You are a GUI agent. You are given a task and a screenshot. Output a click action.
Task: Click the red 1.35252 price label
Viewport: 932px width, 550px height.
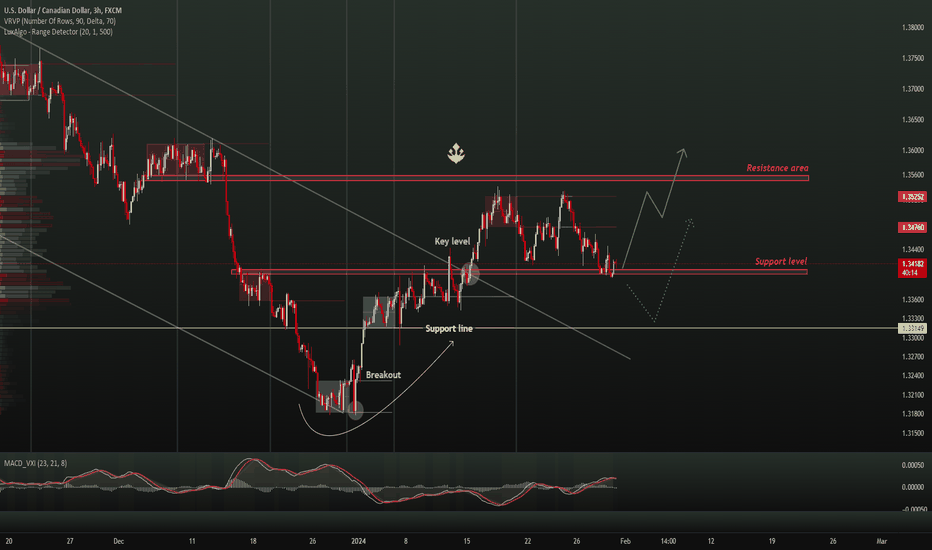pos(912,197)
